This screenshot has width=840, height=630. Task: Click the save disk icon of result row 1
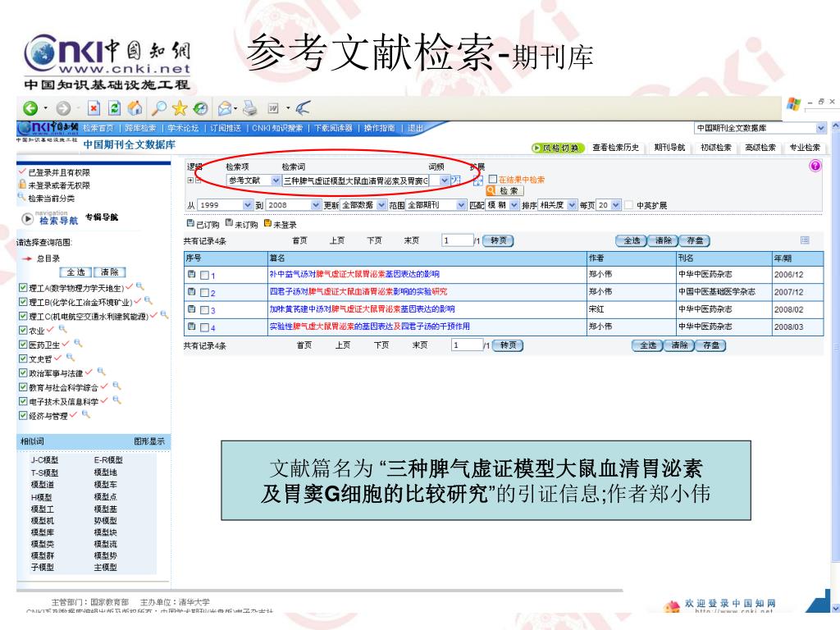(x=191, y=274)
